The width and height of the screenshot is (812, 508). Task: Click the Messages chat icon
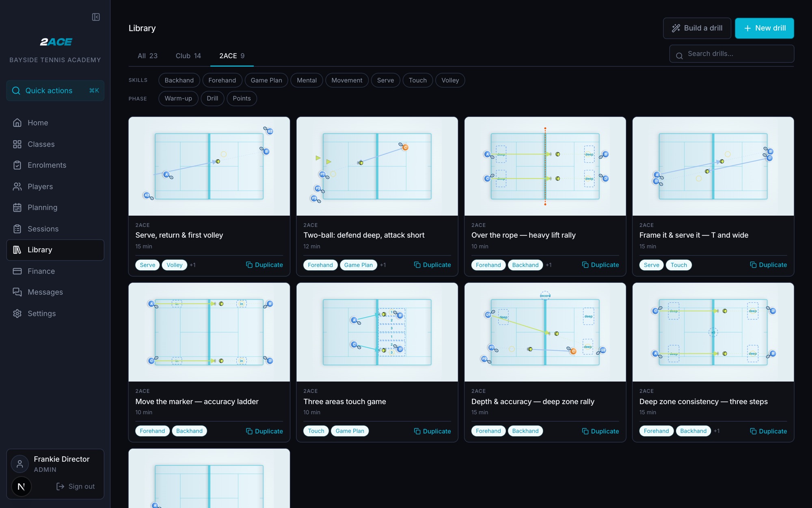pyautogui.click(x=17, y=292)
